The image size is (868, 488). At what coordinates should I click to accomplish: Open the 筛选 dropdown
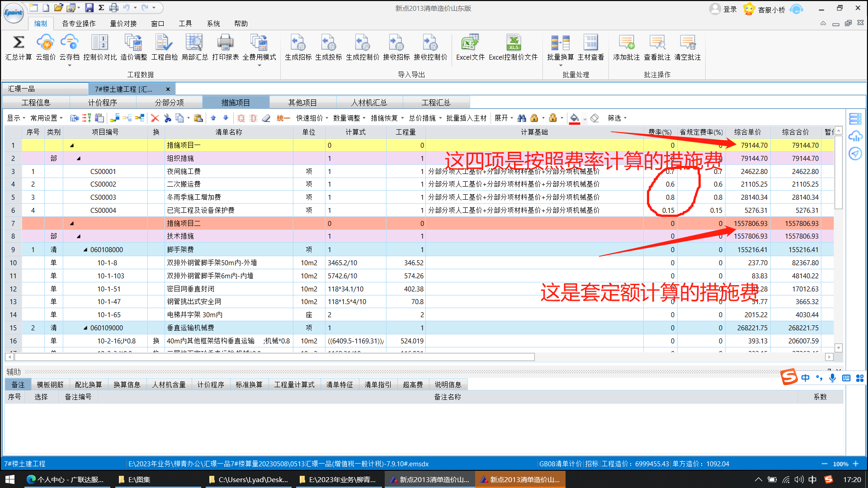point(617,118)
